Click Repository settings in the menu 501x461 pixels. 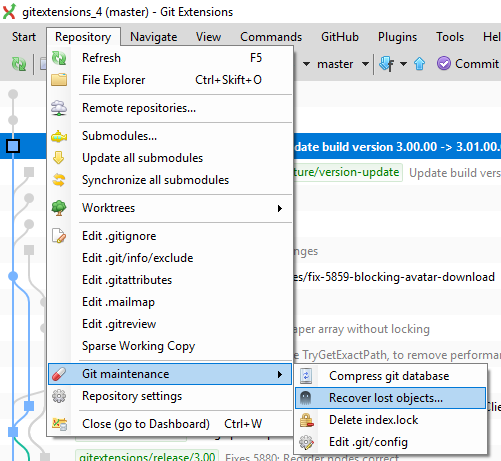pyautogui.click(x=170, y=396)
